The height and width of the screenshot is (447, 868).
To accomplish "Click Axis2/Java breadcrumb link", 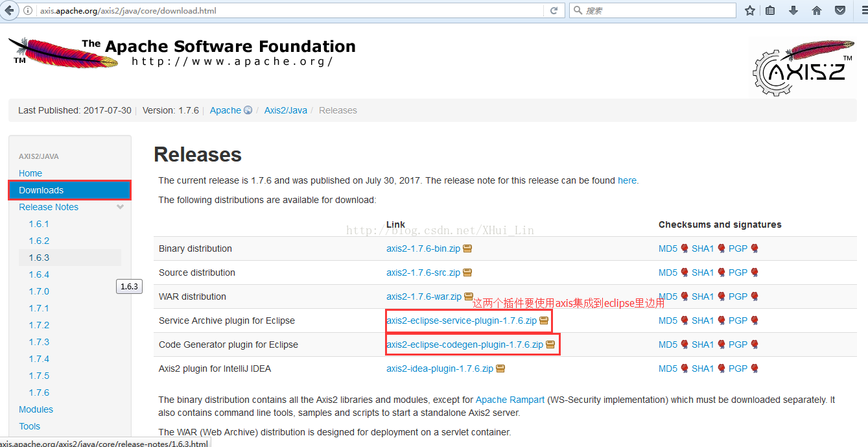I will click(x=286, y=110).
